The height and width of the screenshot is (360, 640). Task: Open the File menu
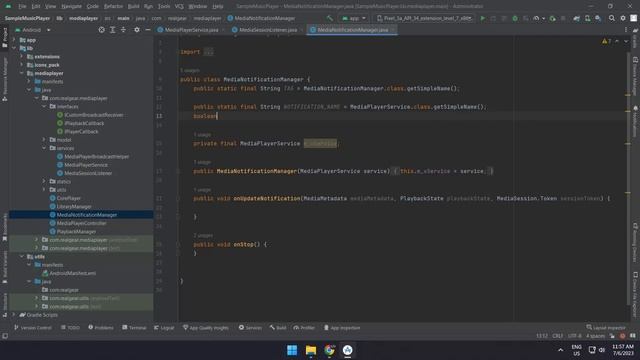click(x=22, y=7)
